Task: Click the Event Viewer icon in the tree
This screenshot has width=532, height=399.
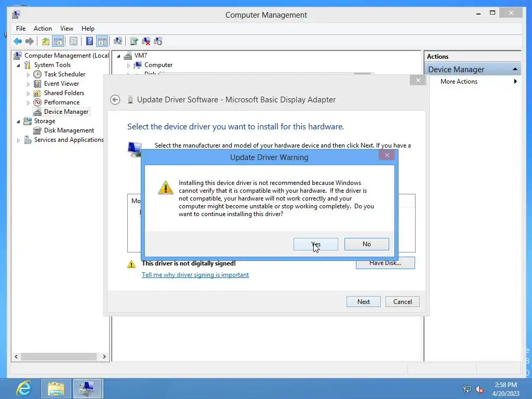Action: pos(37,84)
